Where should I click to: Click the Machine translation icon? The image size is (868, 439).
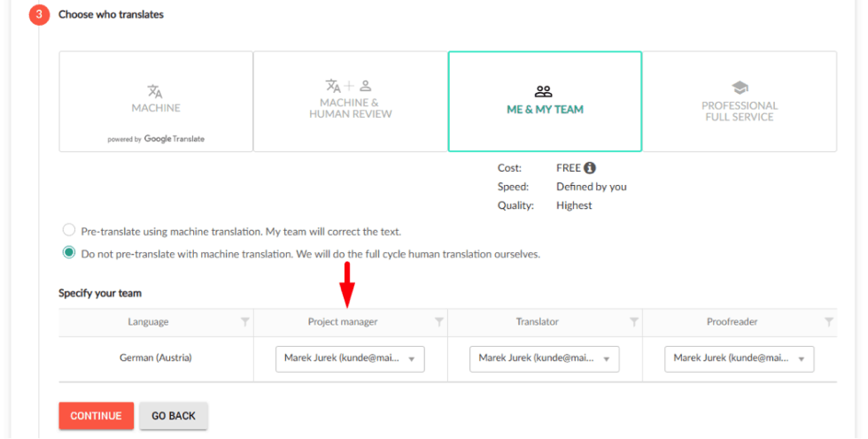[155, 91]
